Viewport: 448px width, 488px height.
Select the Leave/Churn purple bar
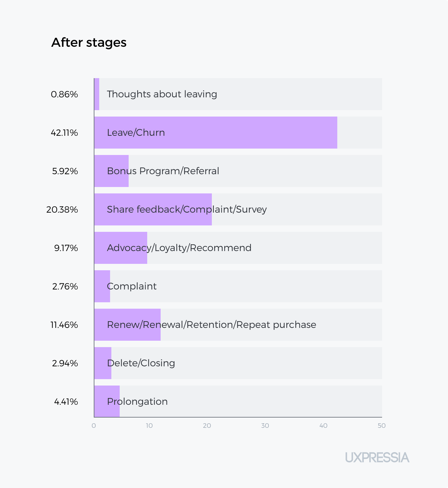216,133
